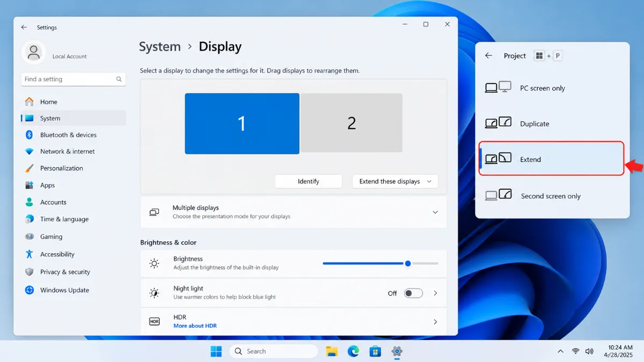Open Night light settings chevron
Viewport: 644px width, 362px height.
coord(435,293)
